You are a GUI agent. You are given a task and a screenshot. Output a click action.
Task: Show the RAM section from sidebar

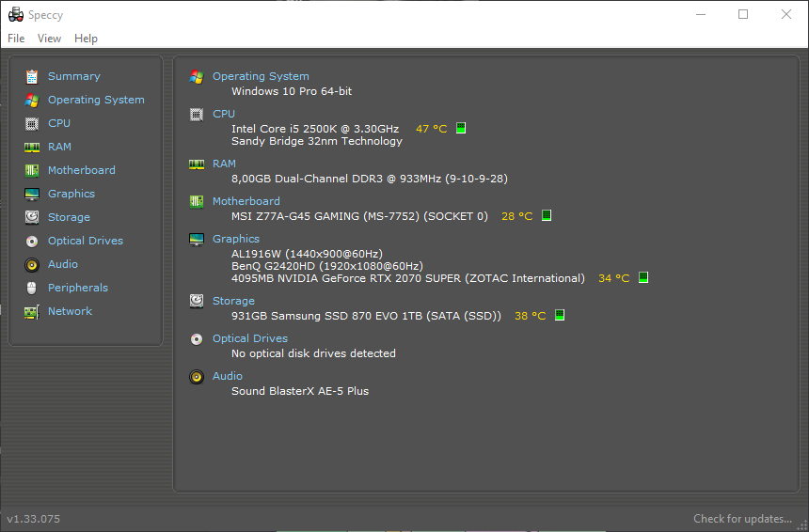[x=60, y=147]
